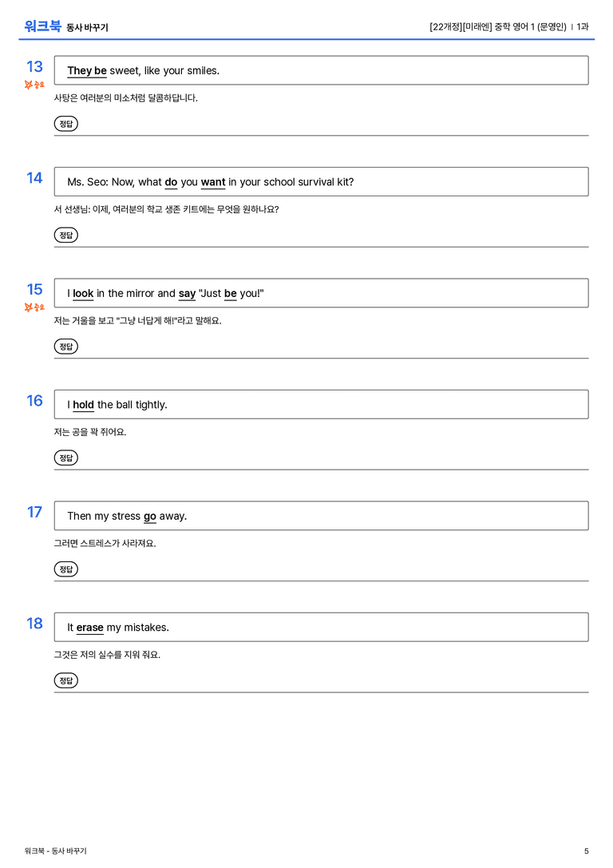Click the header text '[22개정][미래엔] 중학 영어 1'

pyautogui.click(x=482, y=26)
